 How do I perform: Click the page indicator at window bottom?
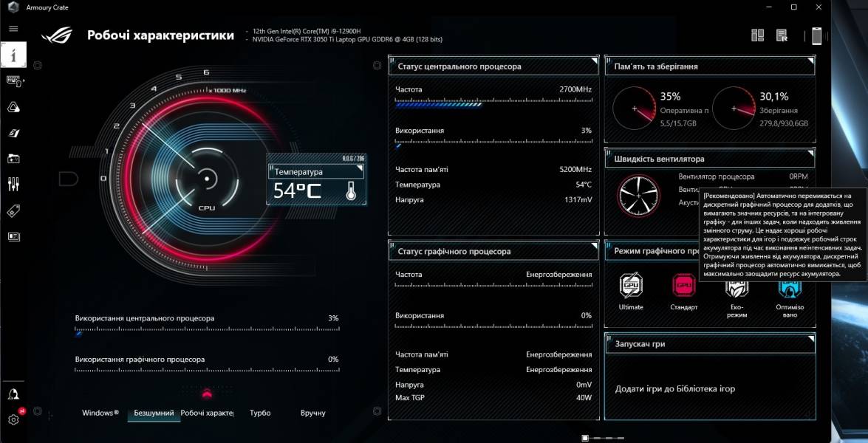coord(604,438)
